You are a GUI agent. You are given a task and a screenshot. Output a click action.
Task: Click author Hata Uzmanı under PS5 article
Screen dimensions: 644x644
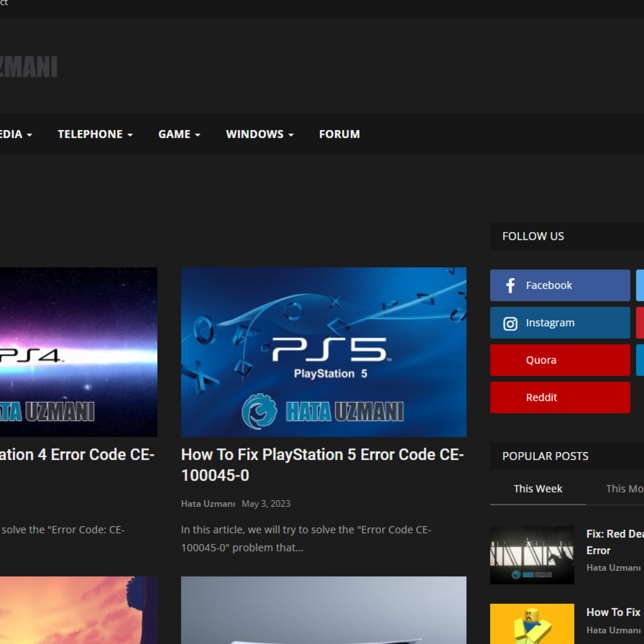point(208,504)
